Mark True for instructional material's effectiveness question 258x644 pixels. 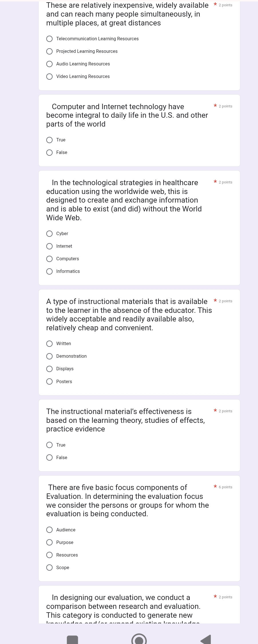(x=49, y=445)
